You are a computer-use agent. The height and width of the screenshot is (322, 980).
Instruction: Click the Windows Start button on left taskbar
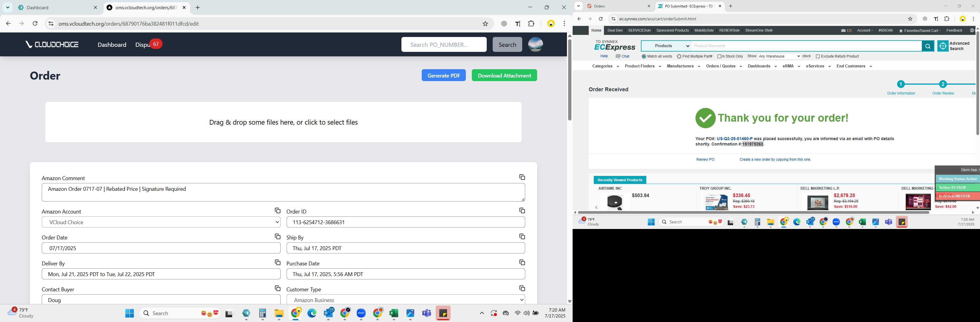[x=129, y=313]
